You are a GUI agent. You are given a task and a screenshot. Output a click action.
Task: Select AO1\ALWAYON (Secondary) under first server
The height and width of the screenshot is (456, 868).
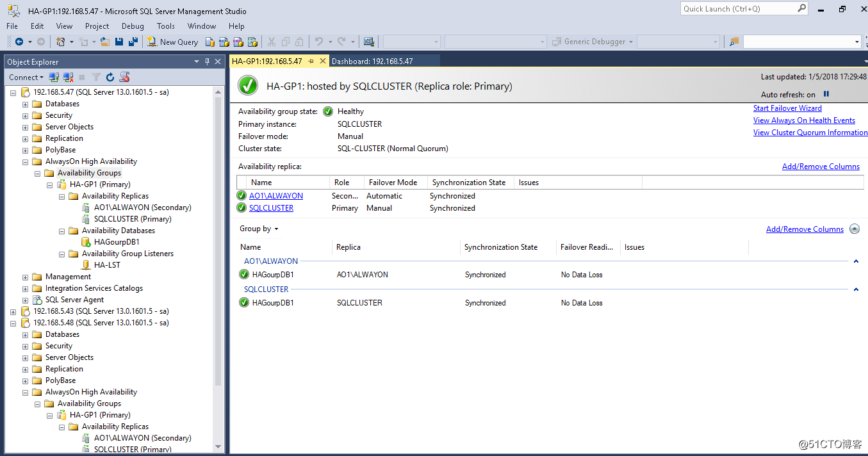click(142, 208)
